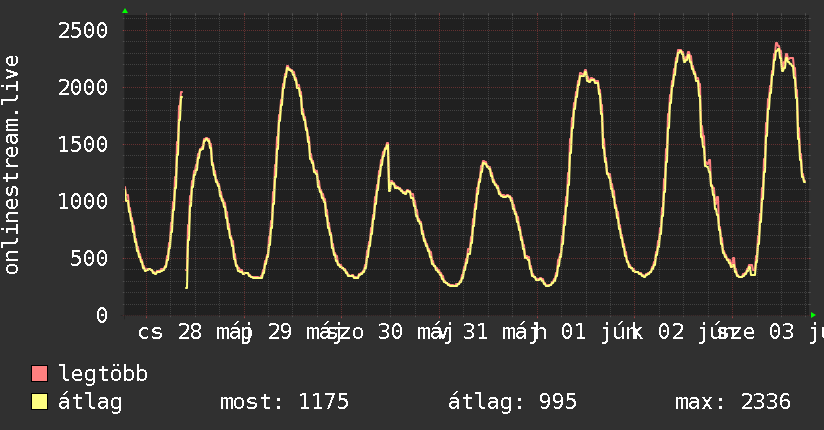Click the '31 máj' x-axis date label
Image resolution: width=824 pixels, height=430 pixels.
(x=500, y=332)
